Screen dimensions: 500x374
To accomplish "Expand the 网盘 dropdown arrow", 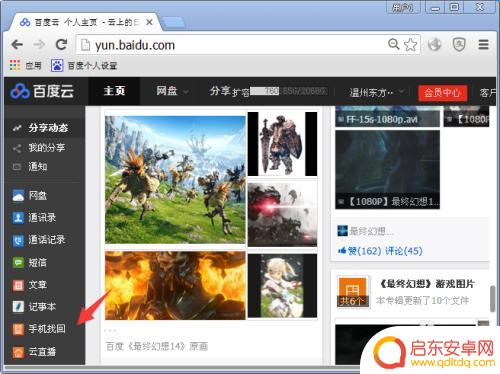I will click(x=186, y=92).
